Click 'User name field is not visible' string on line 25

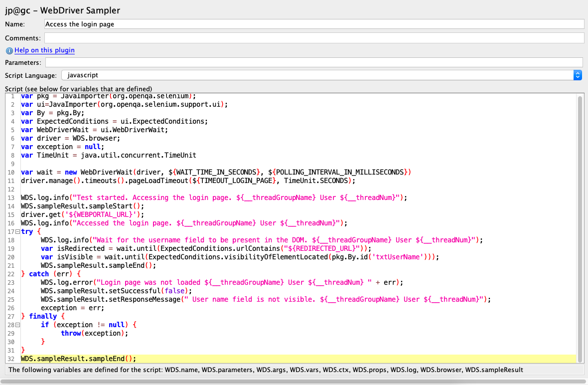click(334, 299)
